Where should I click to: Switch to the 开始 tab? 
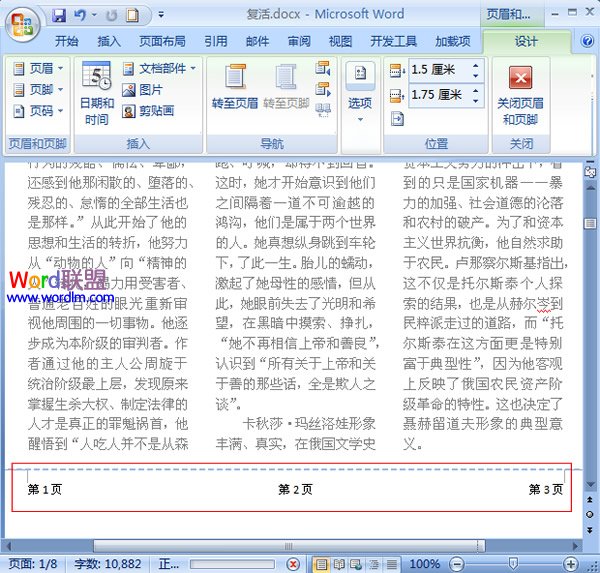(x=67, y=41)
